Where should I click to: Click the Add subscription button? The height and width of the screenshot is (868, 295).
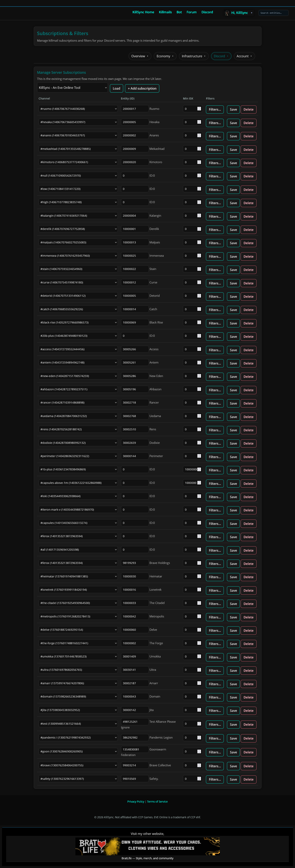coord(142,88)
